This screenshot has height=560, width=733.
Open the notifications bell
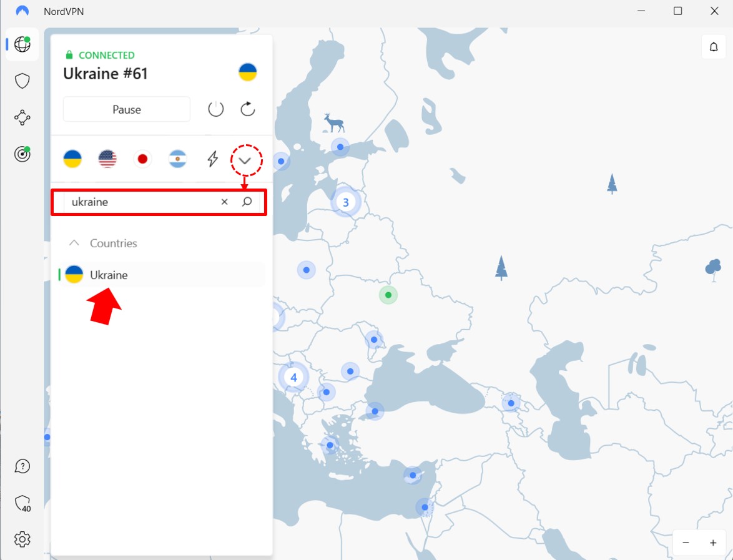(x=714, y=46)
